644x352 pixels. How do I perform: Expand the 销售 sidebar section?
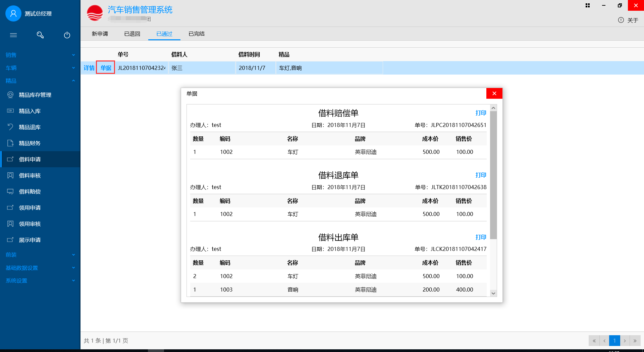[x=40, y=55]
